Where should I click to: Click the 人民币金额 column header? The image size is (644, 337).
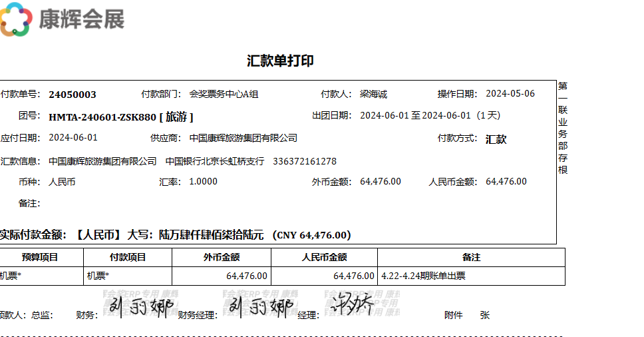click(324, 257)
